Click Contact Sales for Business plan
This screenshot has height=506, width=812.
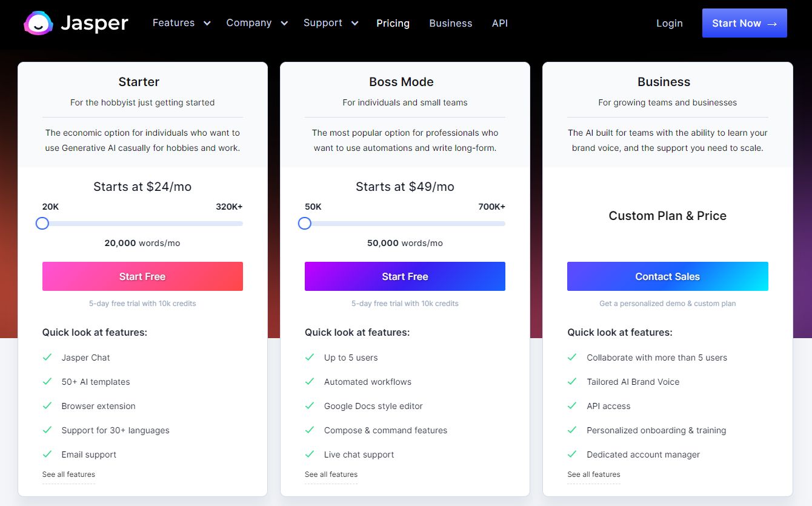pyautogui.click(x=667, y=276)
